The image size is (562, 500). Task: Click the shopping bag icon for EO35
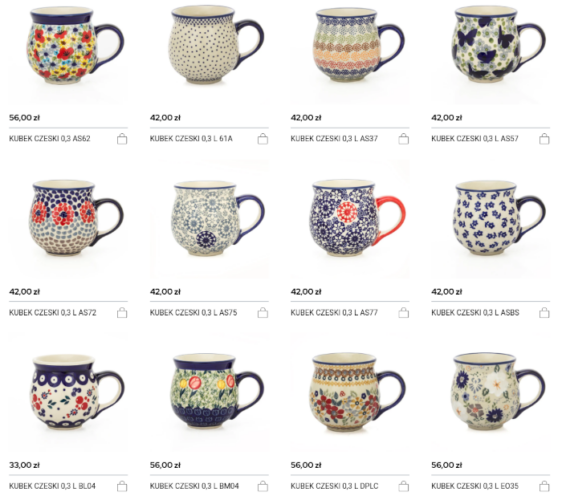pos(544,486)
